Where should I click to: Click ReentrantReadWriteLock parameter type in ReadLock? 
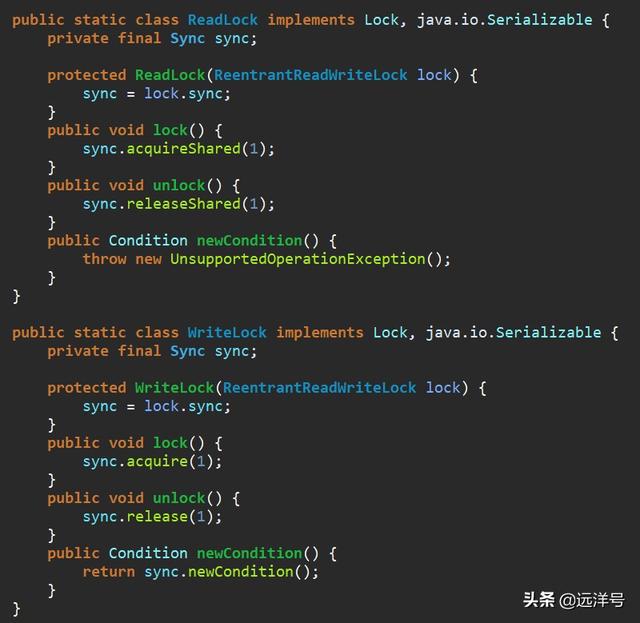(311, 75)
